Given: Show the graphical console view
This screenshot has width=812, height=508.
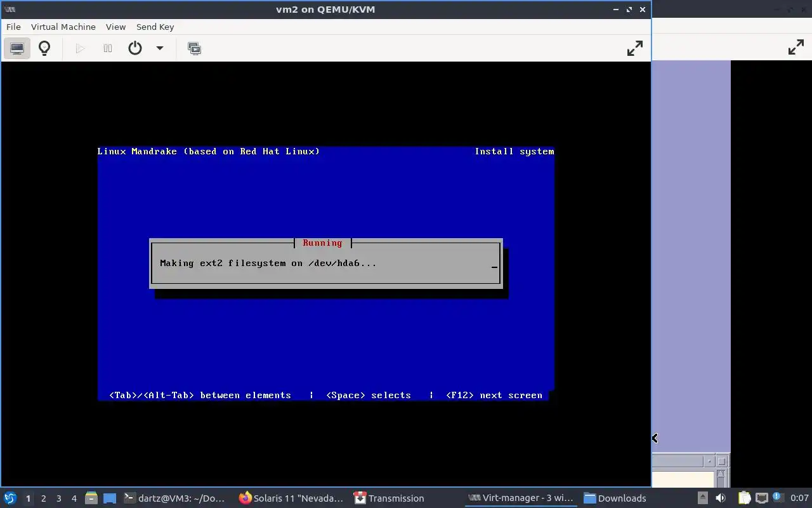Looking at the screenshot, I should pos(17,48).
